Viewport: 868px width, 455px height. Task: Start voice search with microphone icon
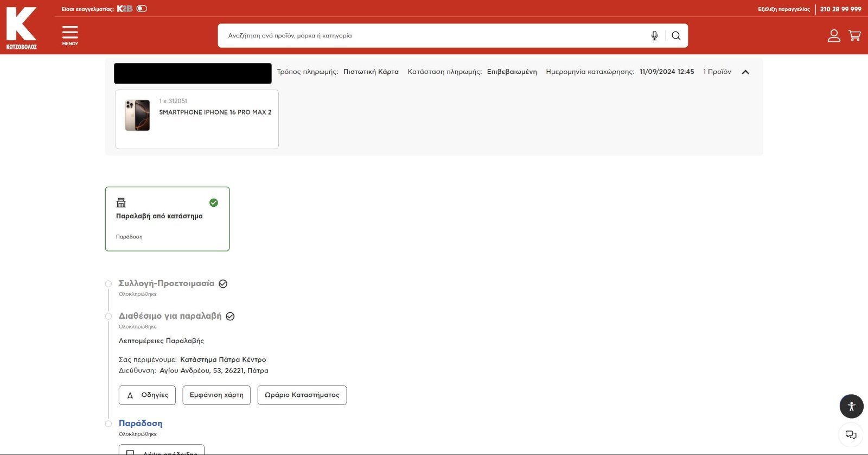pos(655,36)
